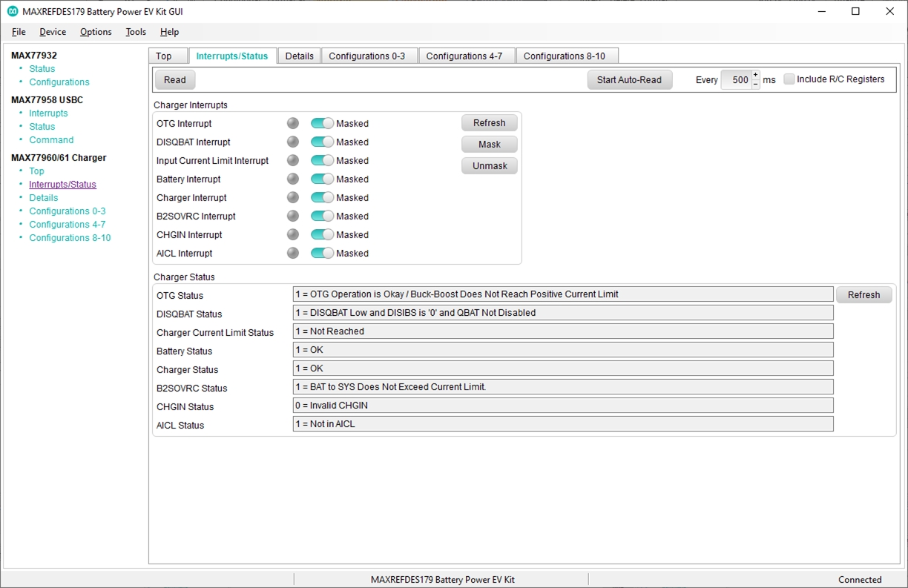Select the Interrupts/Status tab
Viewport: 908px width, 588px height.
click(232, 56)
